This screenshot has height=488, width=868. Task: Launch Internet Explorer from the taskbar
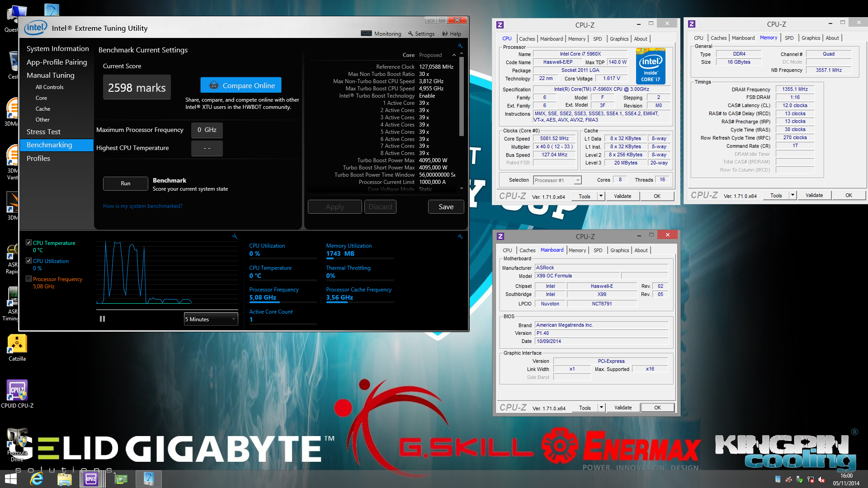click(x=36, y=479)
